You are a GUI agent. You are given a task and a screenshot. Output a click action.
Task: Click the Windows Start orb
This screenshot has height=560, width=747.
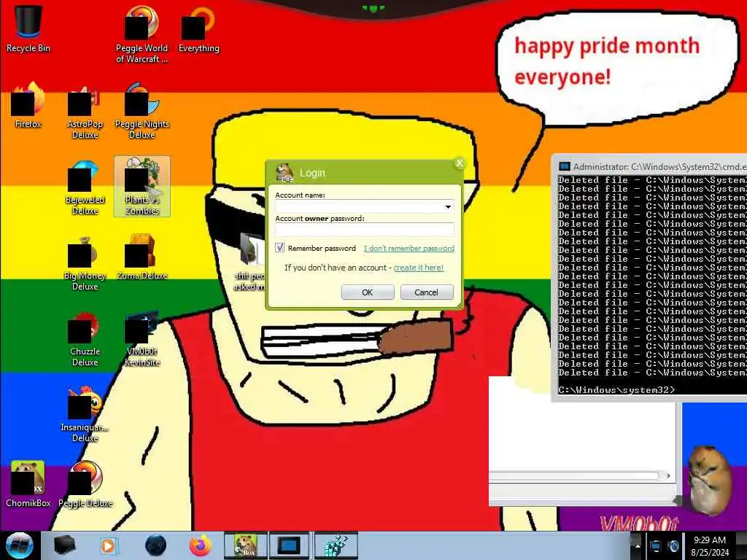(x=19, y=545)
